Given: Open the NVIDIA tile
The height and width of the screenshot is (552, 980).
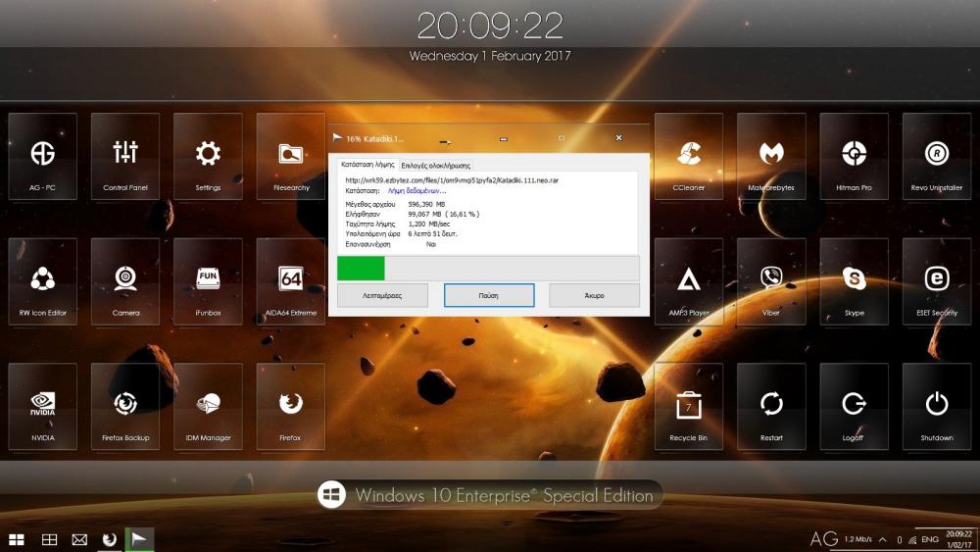Looking at the screenshot, I should tap(42, 407).
